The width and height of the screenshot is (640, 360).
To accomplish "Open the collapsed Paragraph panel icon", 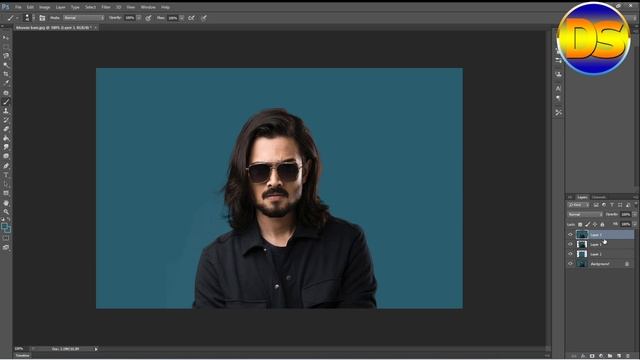I will [558, 98].
